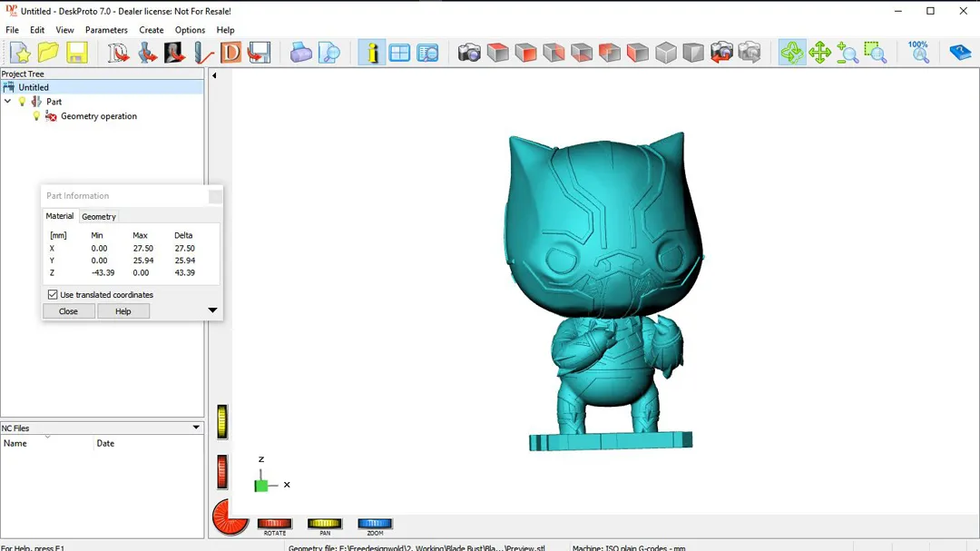980x551 pixels.
Task: Select the plain isometric gray cube view
Action: coord(666,53)
